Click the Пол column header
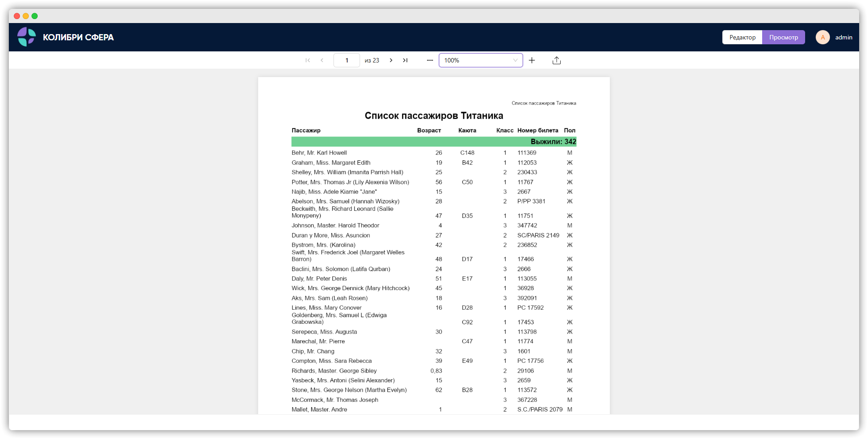 click(x=570, y=130)
